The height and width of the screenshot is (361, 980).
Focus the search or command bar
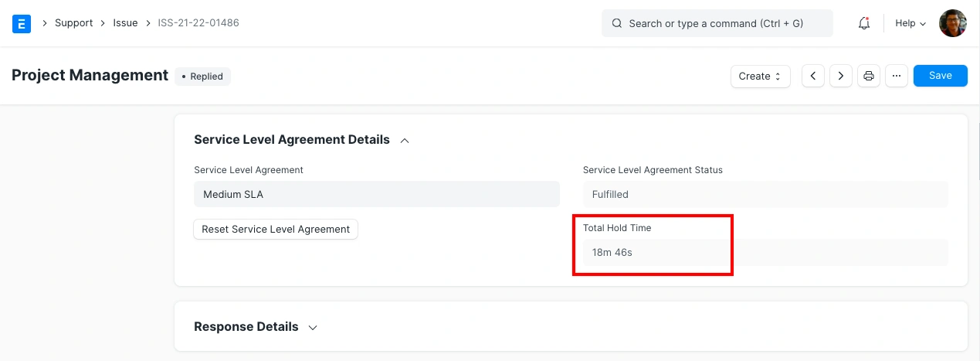716,23
